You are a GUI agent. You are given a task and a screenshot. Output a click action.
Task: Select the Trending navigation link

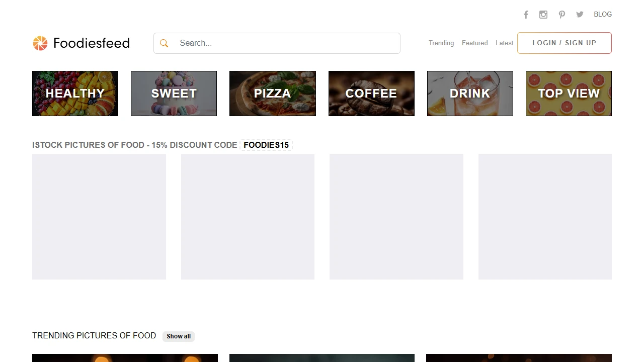click(x=441, y=43)
